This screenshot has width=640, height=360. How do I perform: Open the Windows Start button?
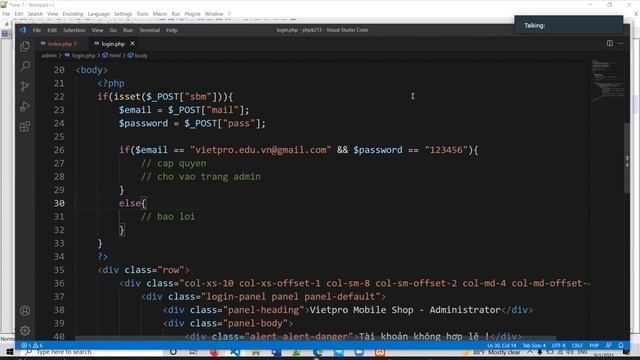pos(9,352)
